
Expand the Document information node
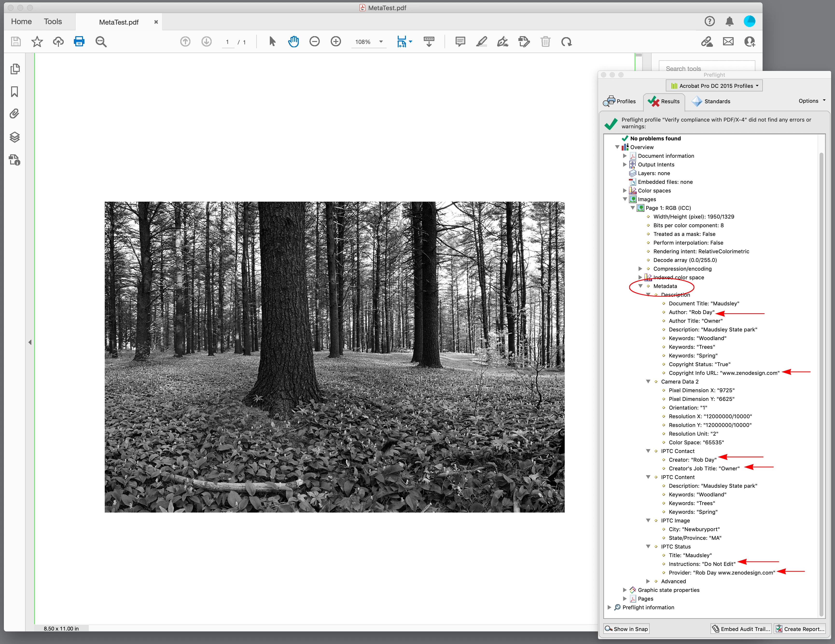coord(625,156)
